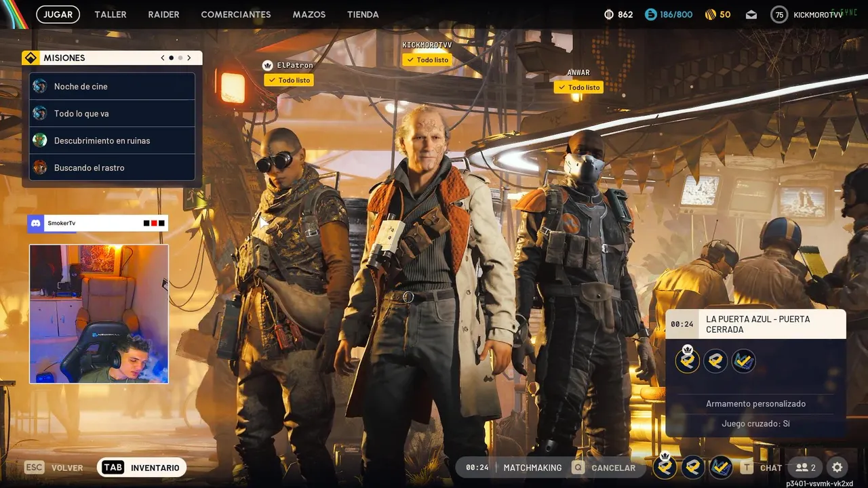
Task: Click the gold striped token icon beside 50
Action: pos(711,14)
